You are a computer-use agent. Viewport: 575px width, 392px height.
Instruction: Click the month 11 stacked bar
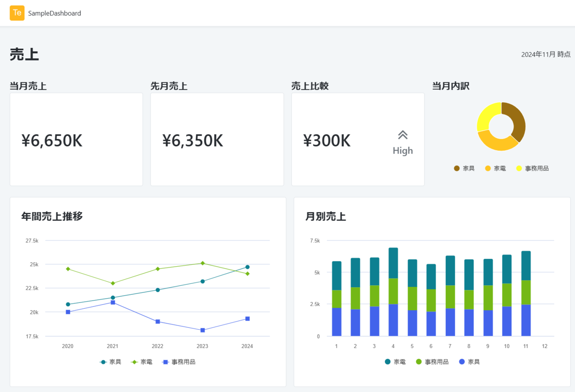[x=526, y=293]
